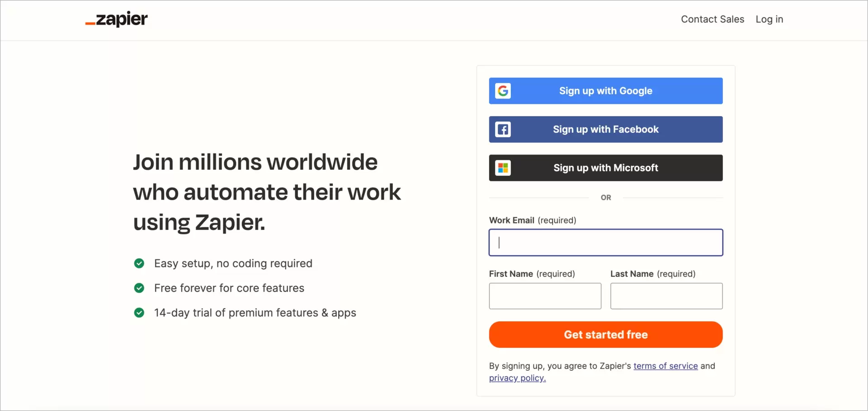This screenshot has width=868, height=411.
Task: Focus the Work Email input box
Action: point(606,243)
